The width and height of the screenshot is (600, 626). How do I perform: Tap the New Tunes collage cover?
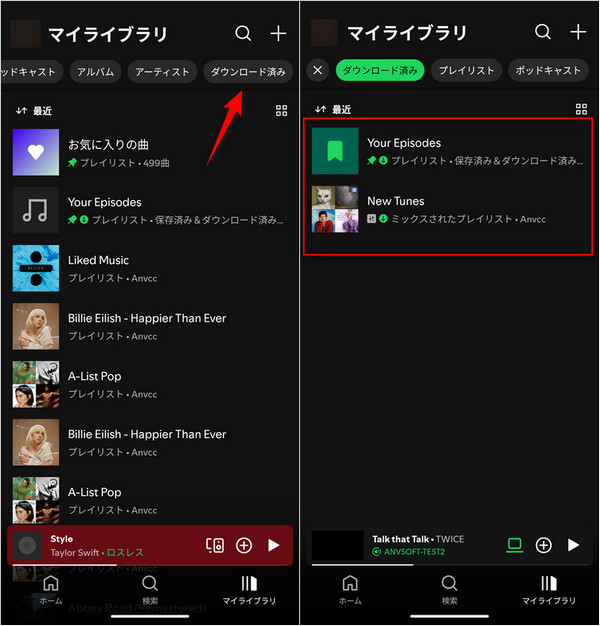point(335,209)
